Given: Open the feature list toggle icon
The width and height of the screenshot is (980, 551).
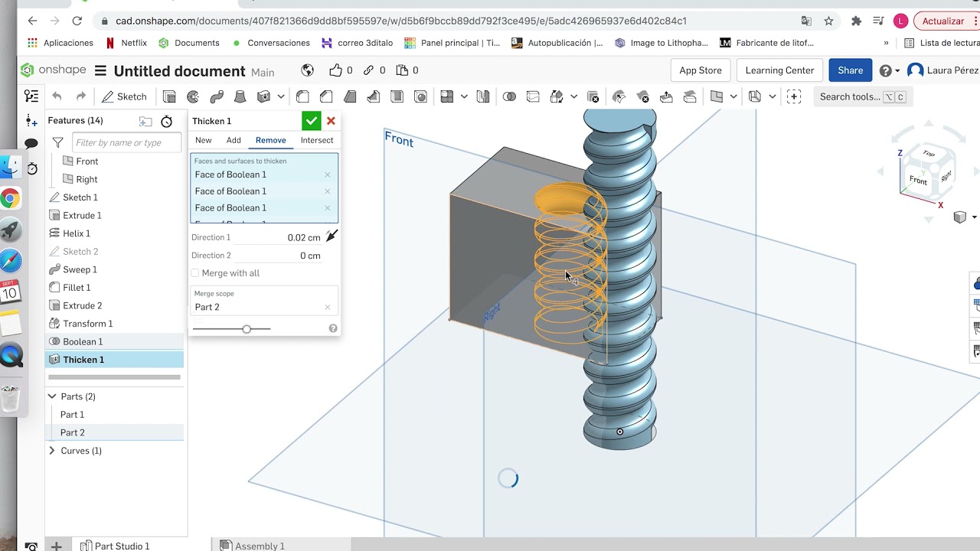Looking at the screenshot, I should point(31,96).
